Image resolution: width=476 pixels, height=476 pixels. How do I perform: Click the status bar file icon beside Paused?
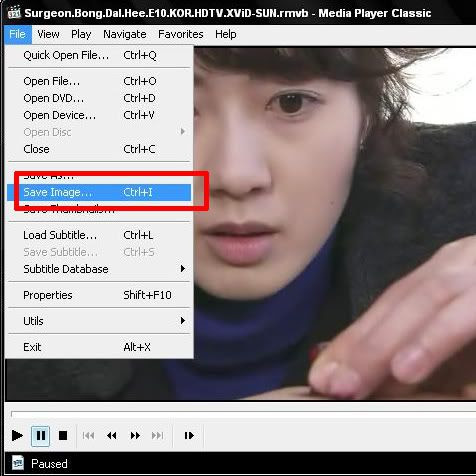18,463
